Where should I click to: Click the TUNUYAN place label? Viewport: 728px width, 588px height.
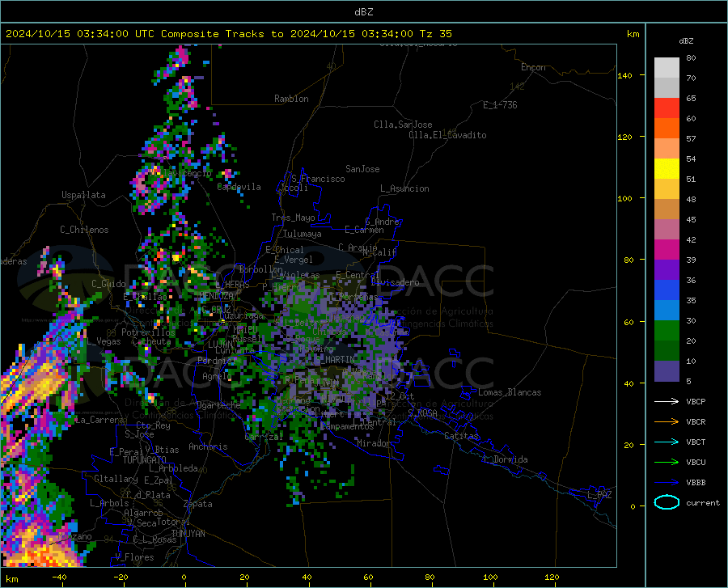(x=188, y=534)
